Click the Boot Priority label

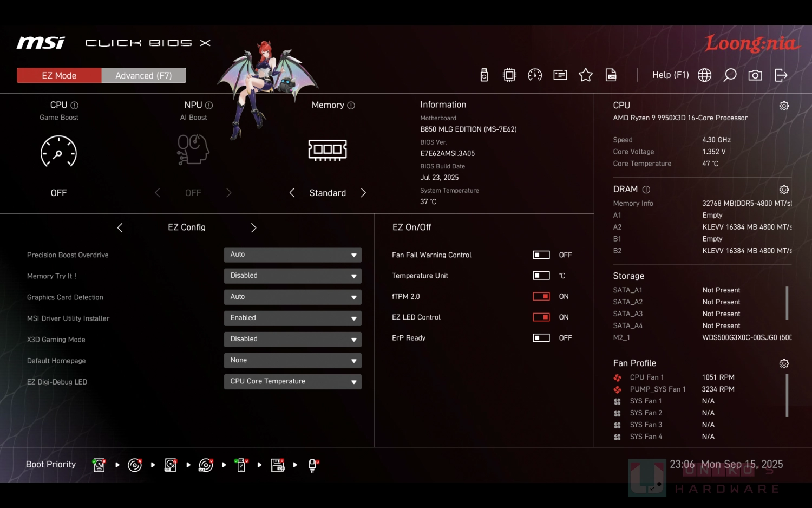[x=51, y=464]
